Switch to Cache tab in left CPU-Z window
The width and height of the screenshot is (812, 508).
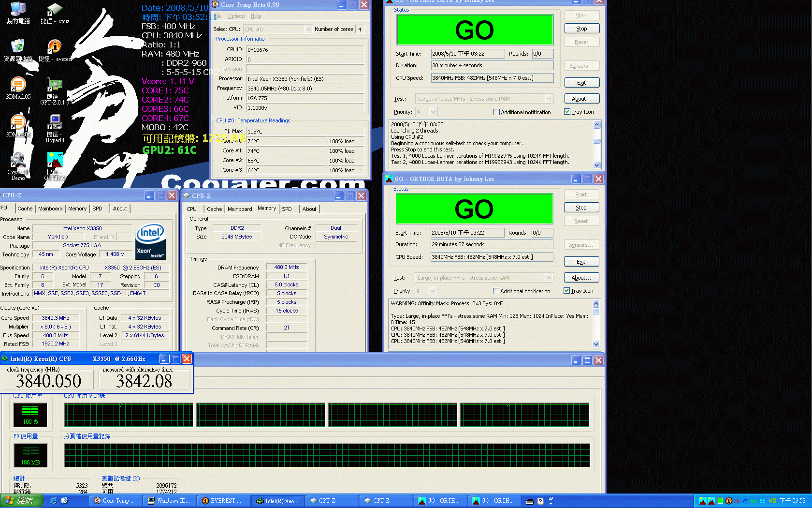pos(25,209)
